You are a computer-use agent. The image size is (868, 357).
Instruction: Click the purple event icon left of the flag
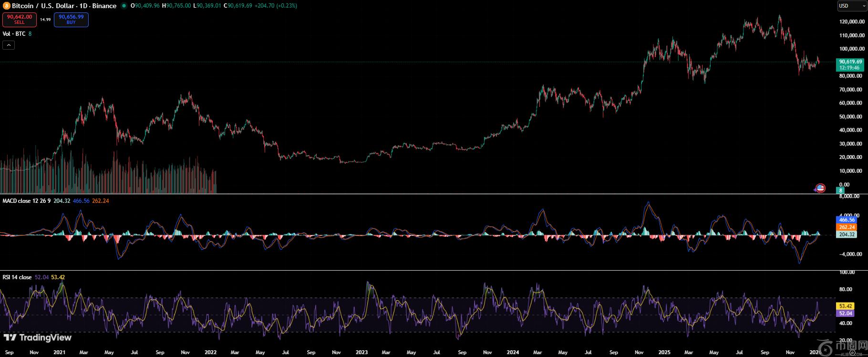815,189
